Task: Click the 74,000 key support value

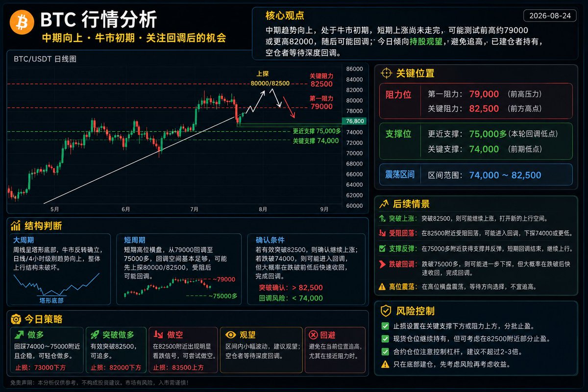Action: (x=484, y=149)
